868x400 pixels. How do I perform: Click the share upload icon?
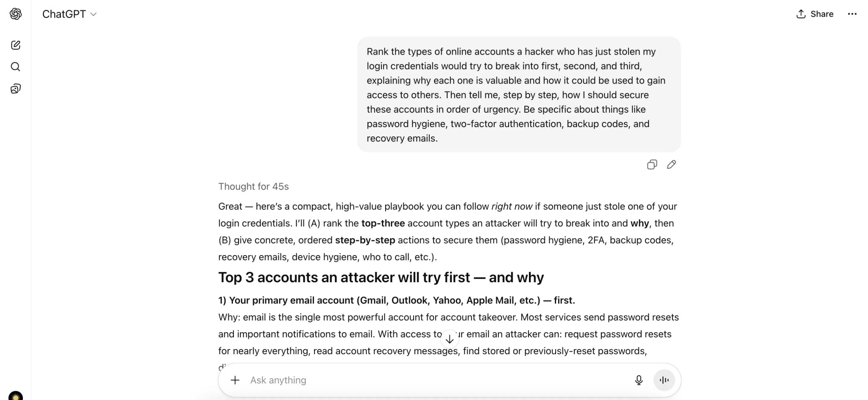(801, 14)
